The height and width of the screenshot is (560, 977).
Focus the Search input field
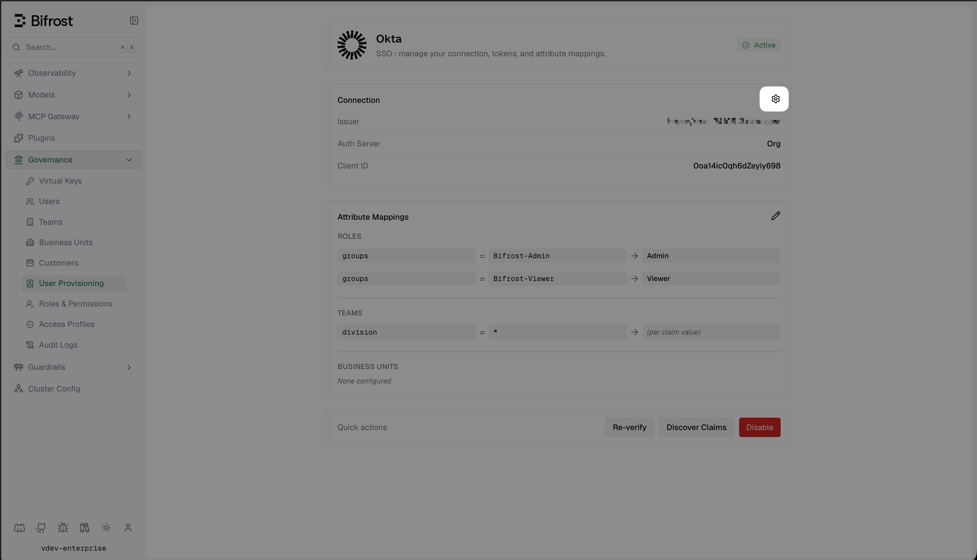click(73, 47)
